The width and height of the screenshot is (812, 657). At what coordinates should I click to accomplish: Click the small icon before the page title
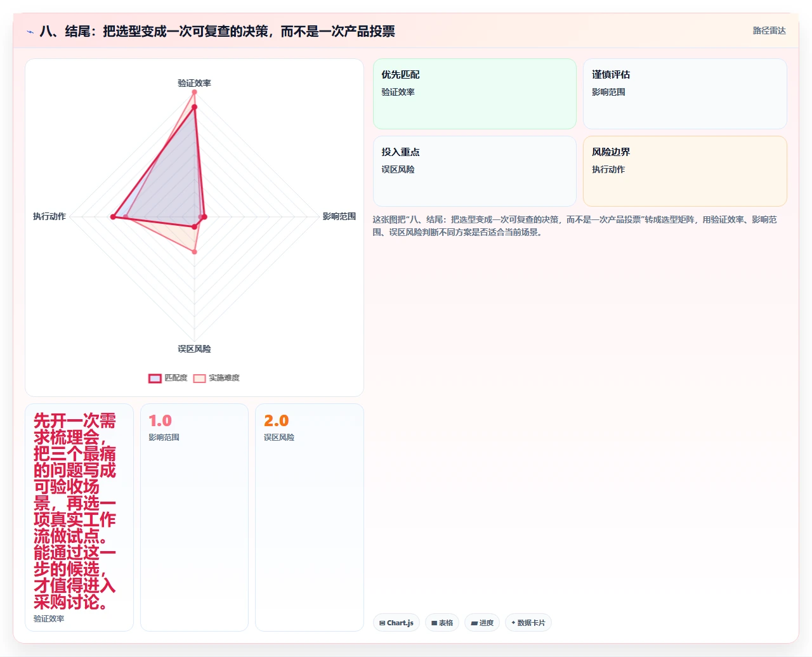point(30,32)
